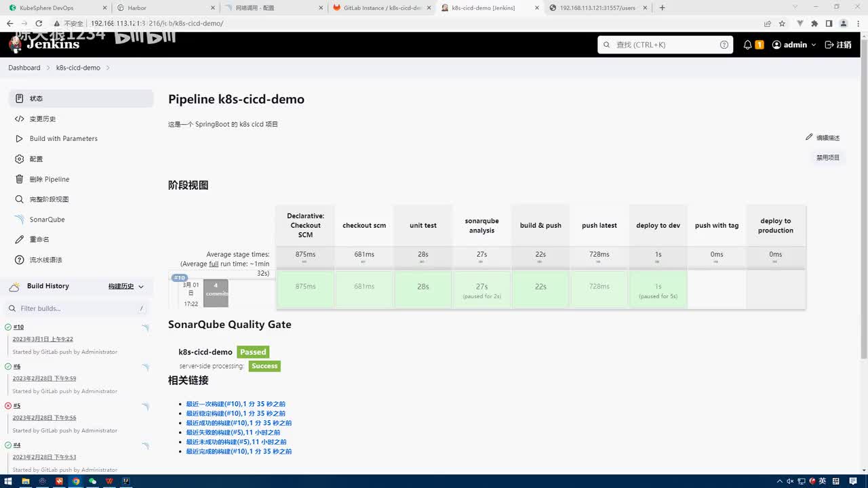Viewport: 868px width, 488px height.
Task: Click the SonarQube icon for build #5
Action: (145, 407)
